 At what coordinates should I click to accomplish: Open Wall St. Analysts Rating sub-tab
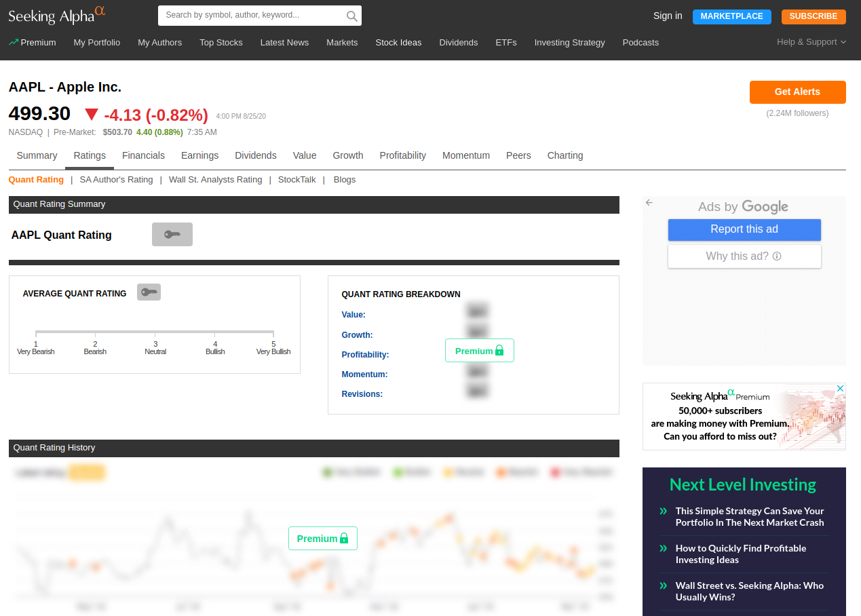tap(215, 180)
